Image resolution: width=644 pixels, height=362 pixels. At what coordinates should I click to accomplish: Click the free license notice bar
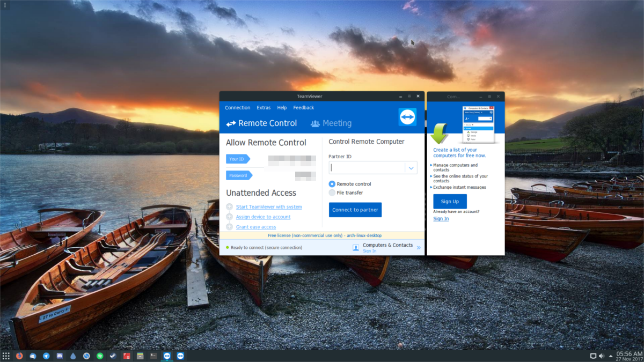click(x=322, y=235)
